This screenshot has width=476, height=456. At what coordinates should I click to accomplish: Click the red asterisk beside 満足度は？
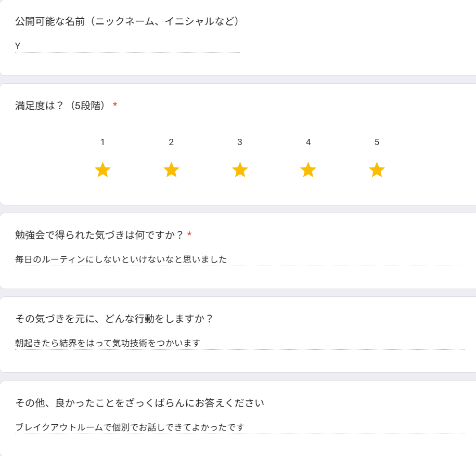tap(115, 106)
